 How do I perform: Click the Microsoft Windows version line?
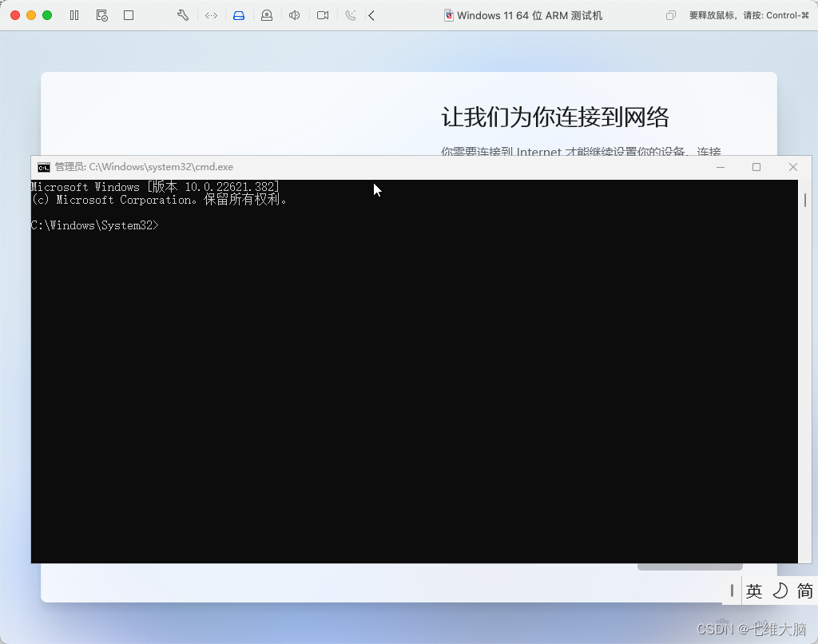(x=156, y=187)
